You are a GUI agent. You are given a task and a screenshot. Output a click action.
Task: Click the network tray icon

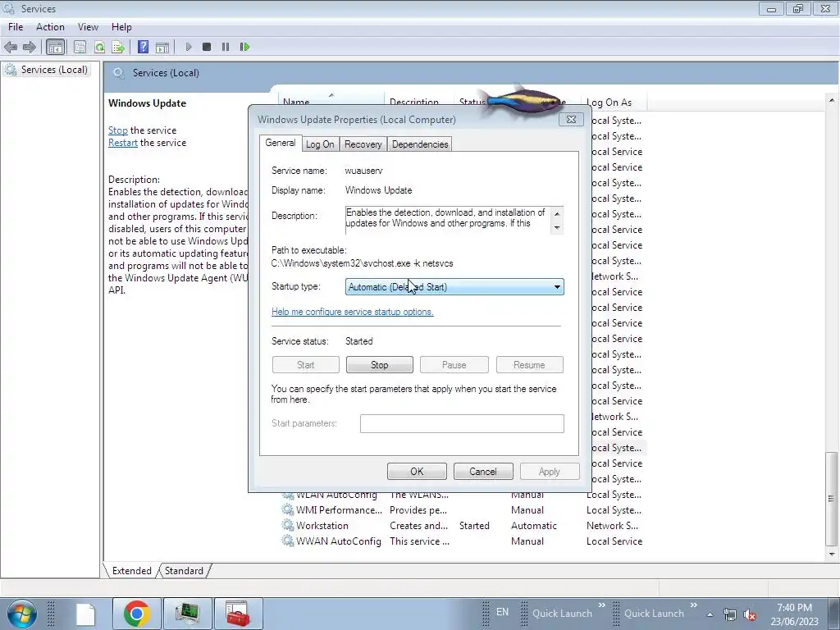point(729,614)
